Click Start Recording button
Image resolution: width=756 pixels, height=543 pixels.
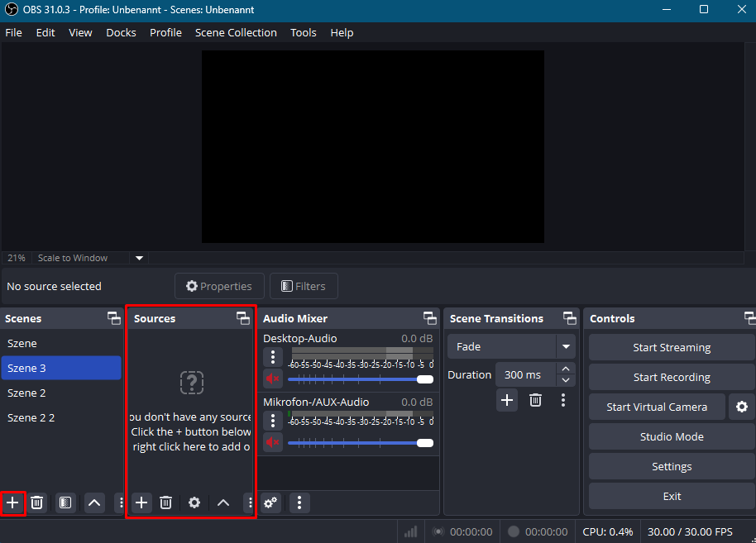pyautogui.click(x=671, y=377)
